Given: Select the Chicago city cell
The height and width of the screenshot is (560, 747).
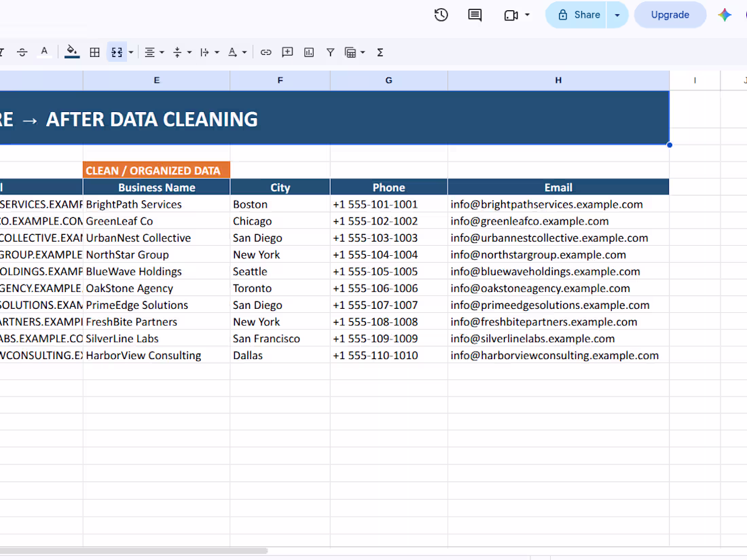Looking at the screenshot, I should tap(280, 221).
